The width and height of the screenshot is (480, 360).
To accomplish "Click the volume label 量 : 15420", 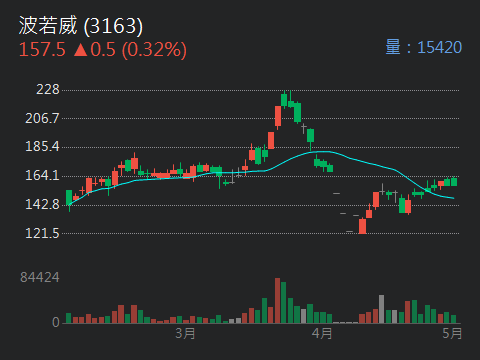I will tap(424, 47).
